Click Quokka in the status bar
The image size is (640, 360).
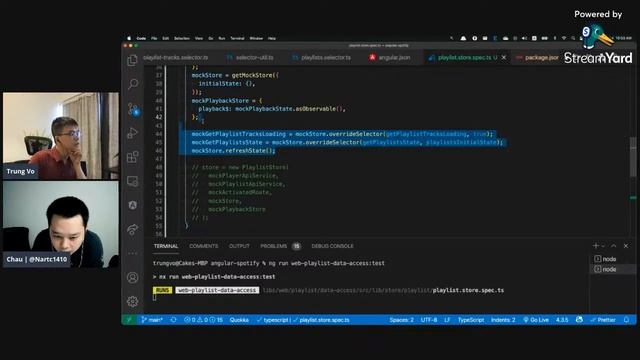[x=239, y=320]
